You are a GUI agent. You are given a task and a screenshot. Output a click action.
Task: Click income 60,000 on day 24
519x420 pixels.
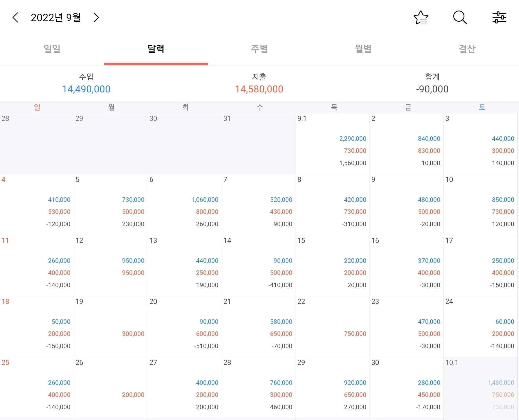click(x=505, y=322)
